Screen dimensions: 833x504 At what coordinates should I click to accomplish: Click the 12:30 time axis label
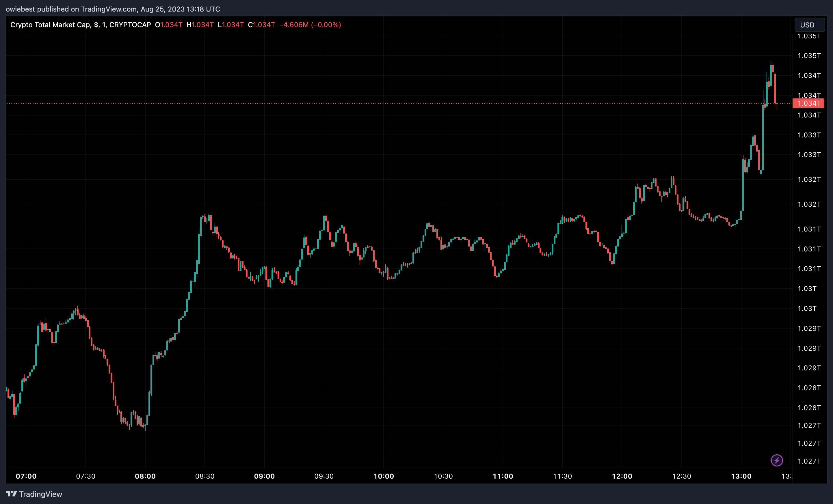click(682, 476)
